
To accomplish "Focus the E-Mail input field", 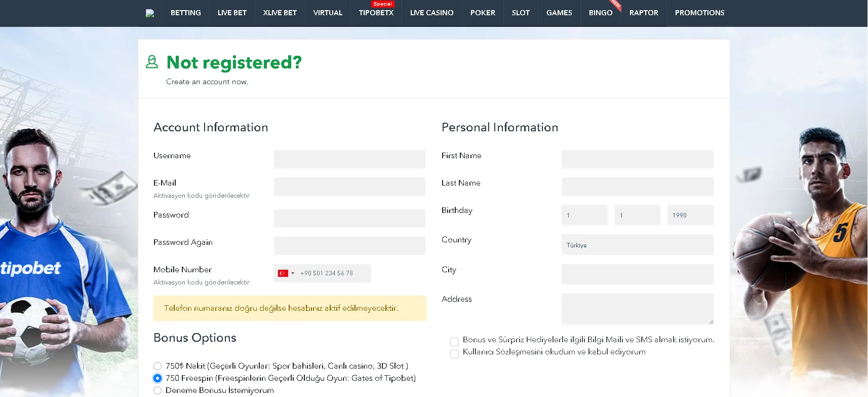I will point(349,187).
